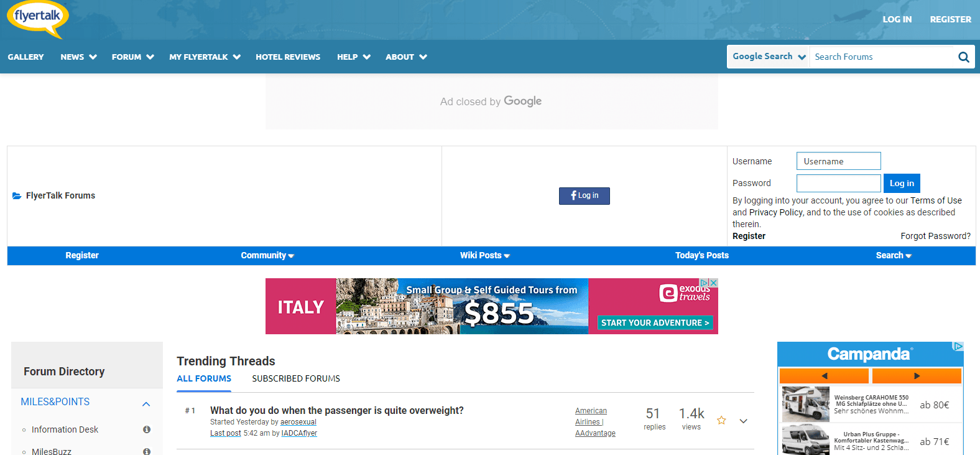The height and width of the screenshot is (455, 980).
Task: Open MilesBuzz forum
Action: click(x=52, y=451)
